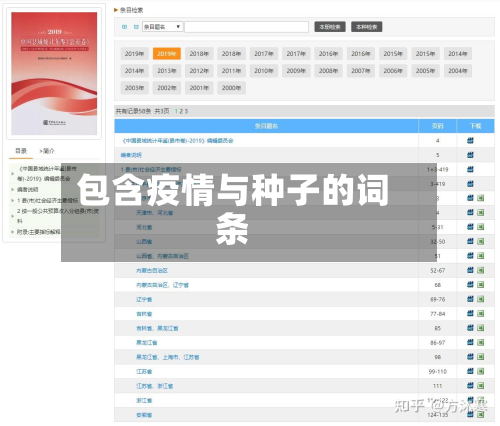The width and height of the screenshot is (500, 426).
Task: Open Excel icon for 山西省 pages 32-50
Action: click(x=480, y=242)
